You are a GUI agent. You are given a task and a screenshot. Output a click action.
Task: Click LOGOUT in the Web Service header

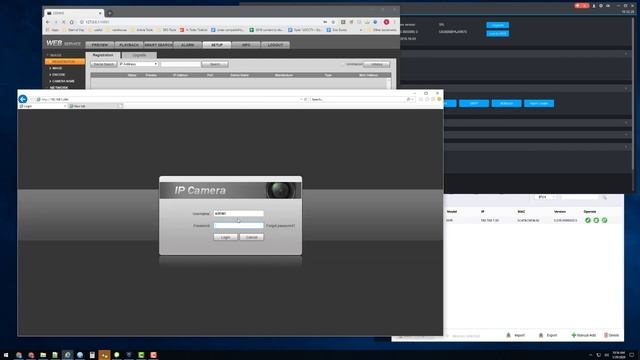(x=276, y=45)
